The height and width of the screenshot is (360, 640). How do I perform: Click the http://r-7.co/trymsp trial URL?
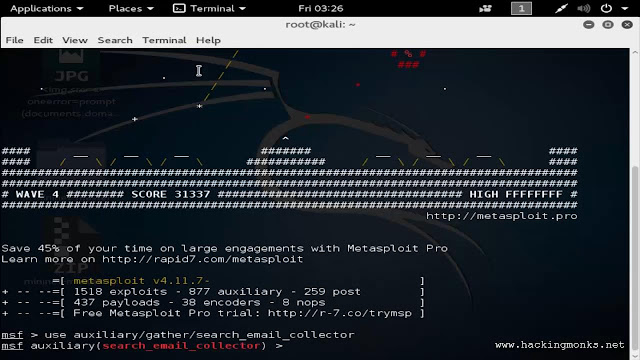340,313
